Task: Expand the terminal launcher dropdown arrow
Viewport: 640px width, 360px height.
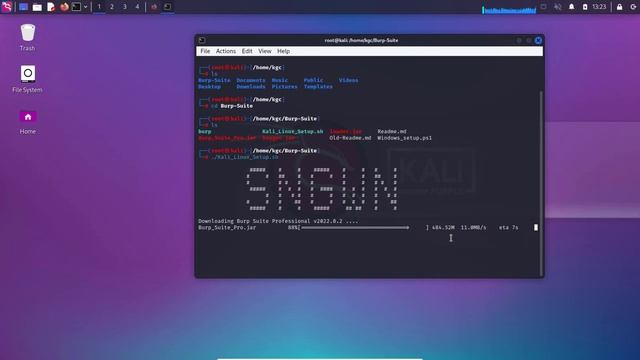Action: click(85, 7)
